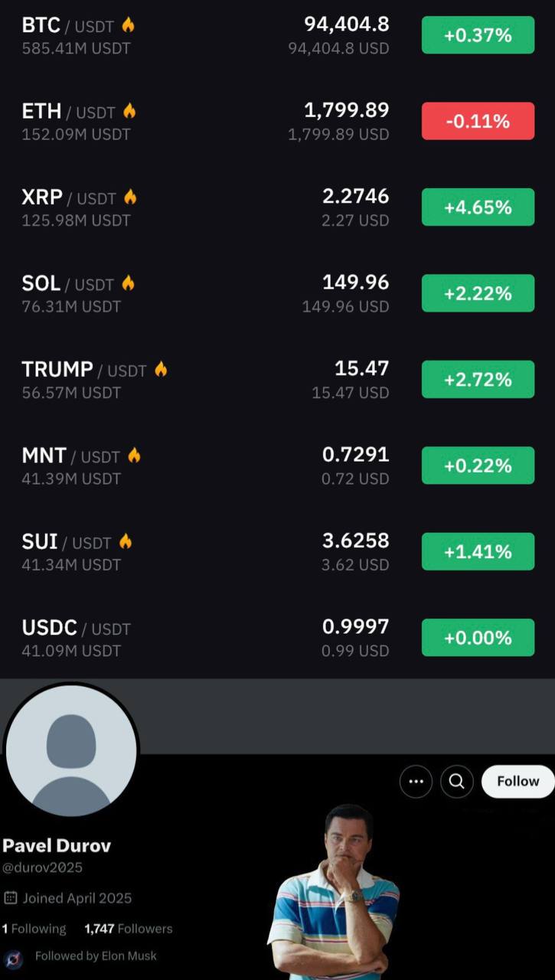Tap the flame icon beside TRUMP pair
The height and width of the screenshot is (980, 555).
(x=161, y=370)
